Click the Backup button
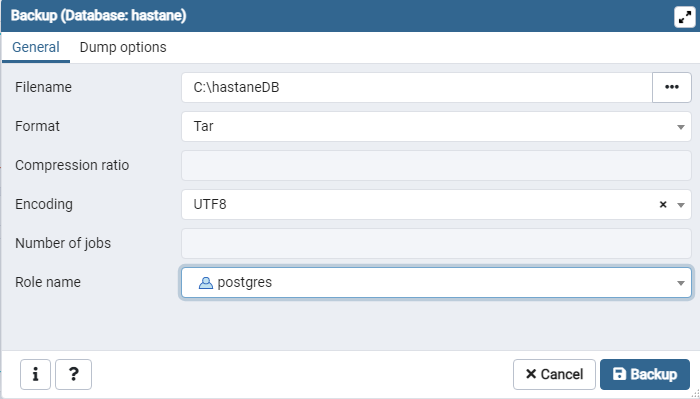The height and width of the screenshot is (399, 700). point(645,374)
